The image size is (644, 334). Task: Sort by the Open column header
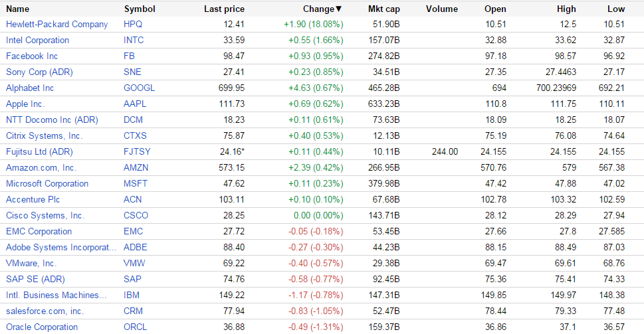(x=495, y=9)
